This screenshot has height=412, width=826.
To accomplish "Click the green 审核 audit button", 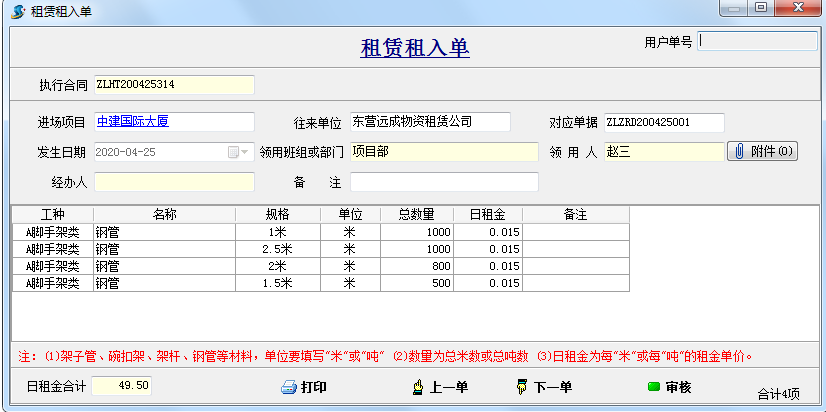I will [x=669, y=387].
